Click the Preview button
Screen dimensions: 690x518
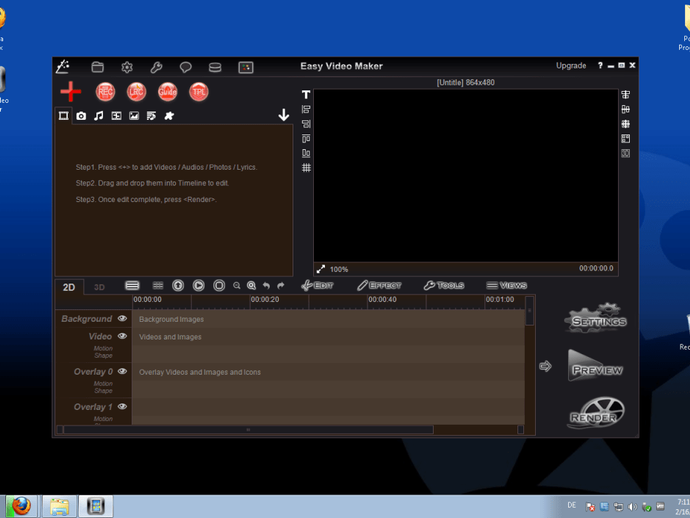(x=596, y=366)
